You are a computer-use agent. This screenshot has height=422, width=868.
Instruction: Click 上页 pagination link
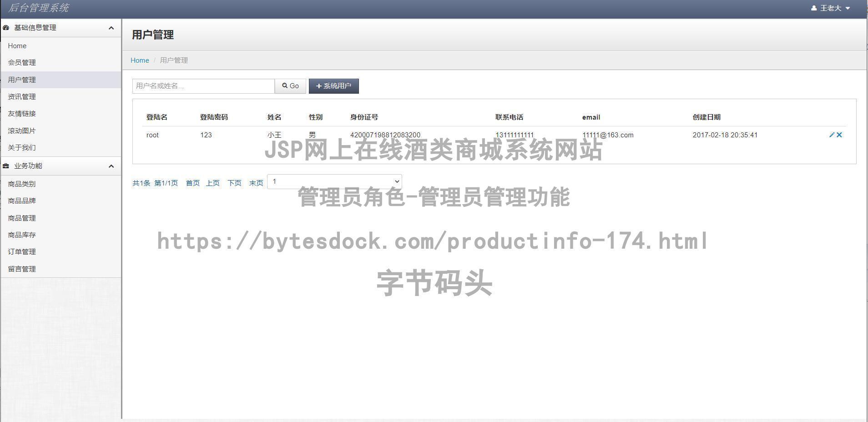pyautogui.click(x=213, y=183)
